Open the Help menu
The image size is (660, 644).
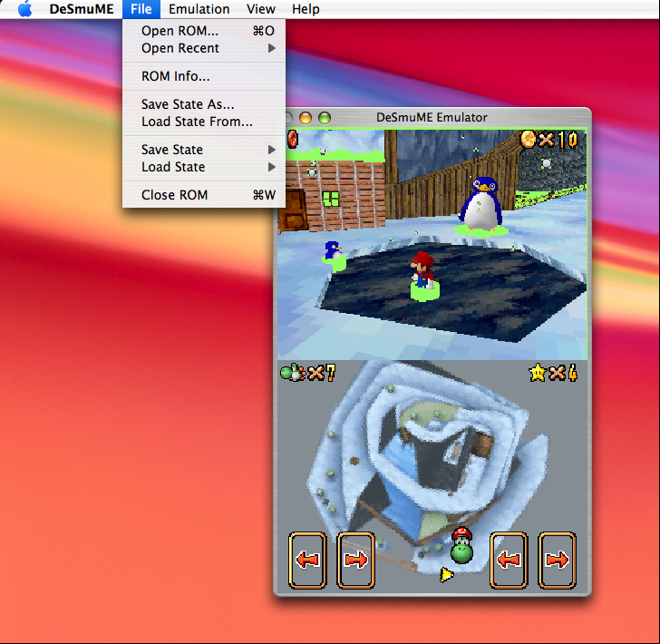(x=306, y=9)
